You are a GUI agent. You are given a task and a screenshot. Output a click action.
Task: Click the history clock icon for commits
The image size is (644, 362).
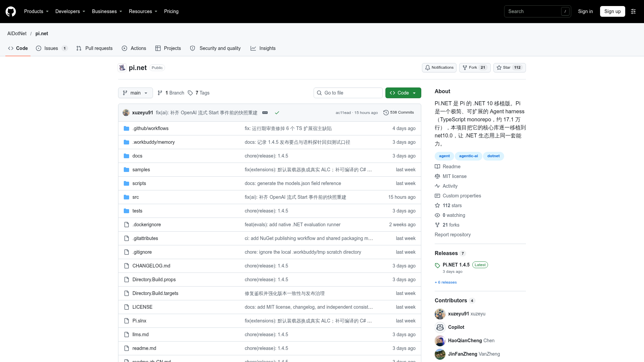click(x=386, y=113)
